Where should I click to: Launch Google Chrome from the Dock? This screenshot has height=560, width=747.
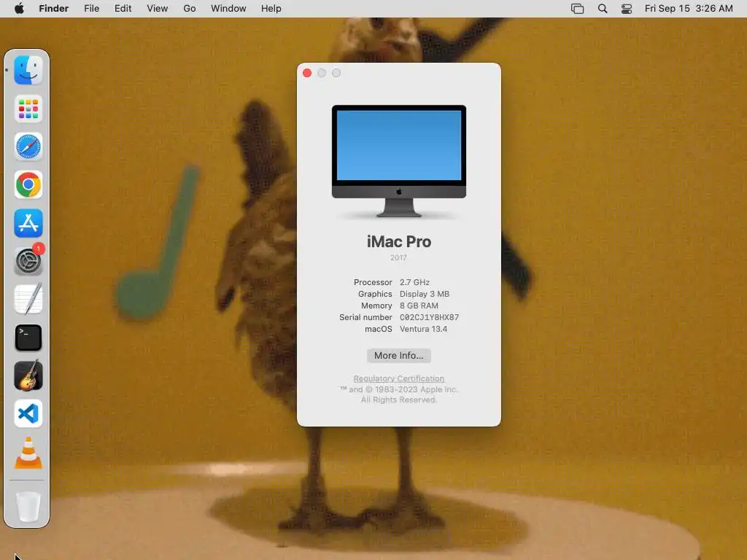(x=28, y=184)
